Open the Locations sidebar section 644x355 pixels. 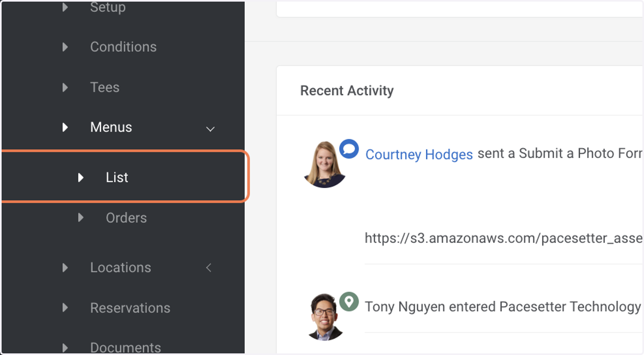120,267
